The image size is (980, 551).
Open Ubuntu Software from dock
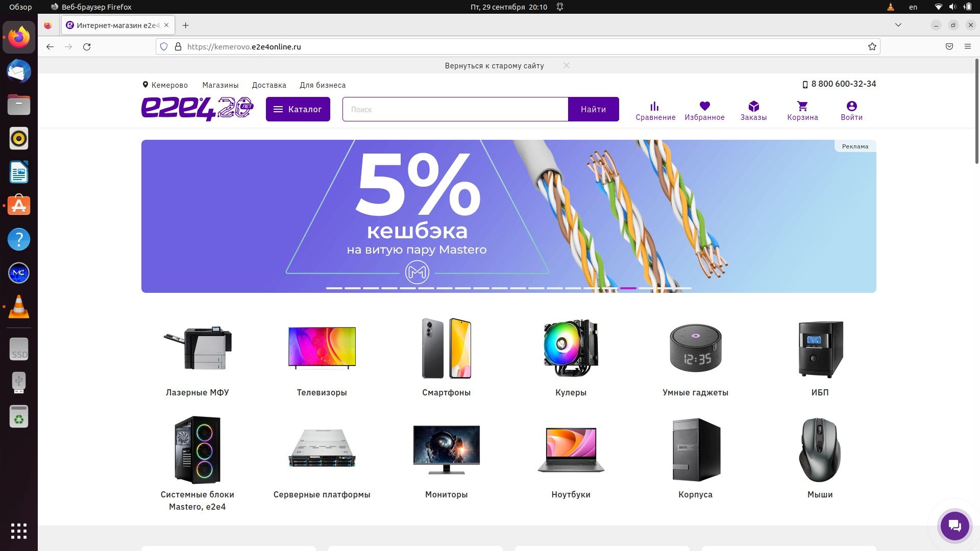coord(19,206)
